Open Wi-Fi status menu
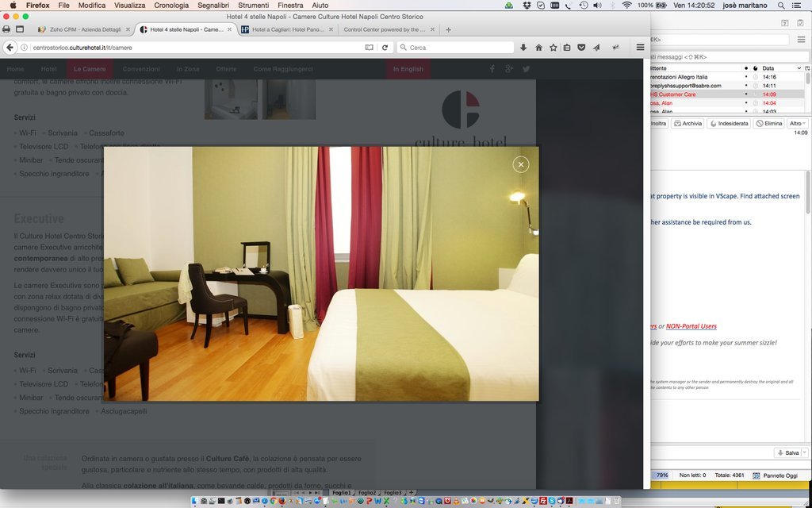812x508 pixels. [627, 6]
